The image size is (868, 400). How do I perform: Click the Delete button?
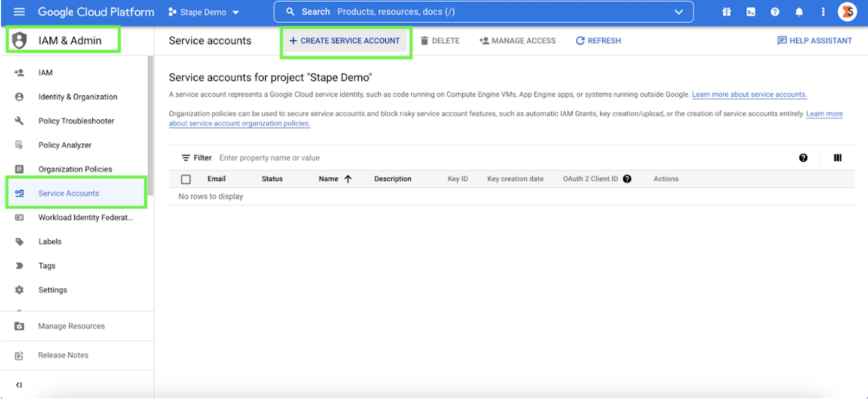[440, 41]
